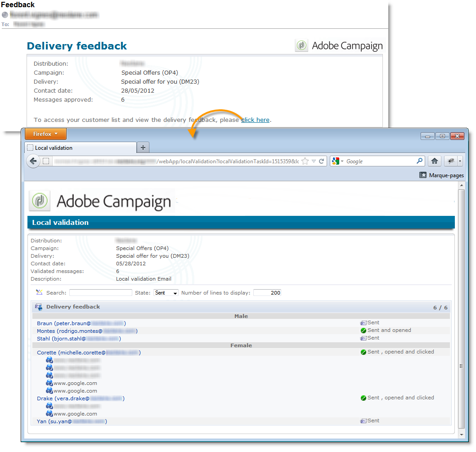
Task: Click the Delivery feedback header icon
Action: coord(39,307)
